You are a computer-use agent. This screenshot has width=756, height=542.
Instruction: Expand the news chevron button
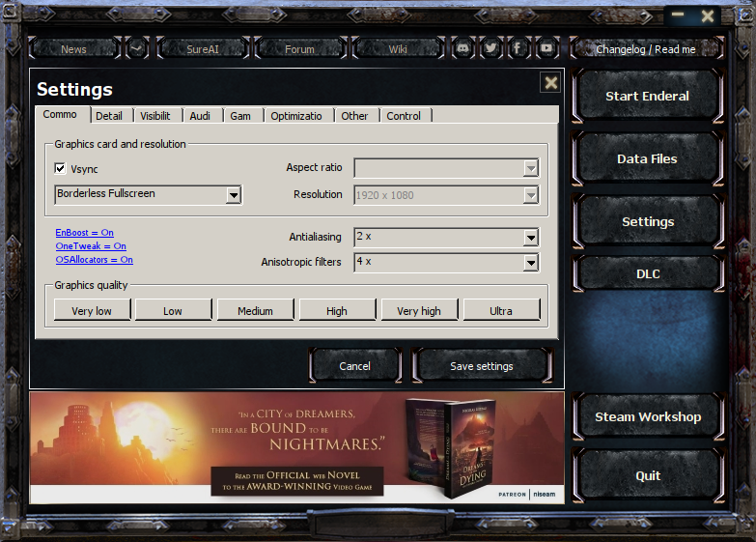pos(137,48)
